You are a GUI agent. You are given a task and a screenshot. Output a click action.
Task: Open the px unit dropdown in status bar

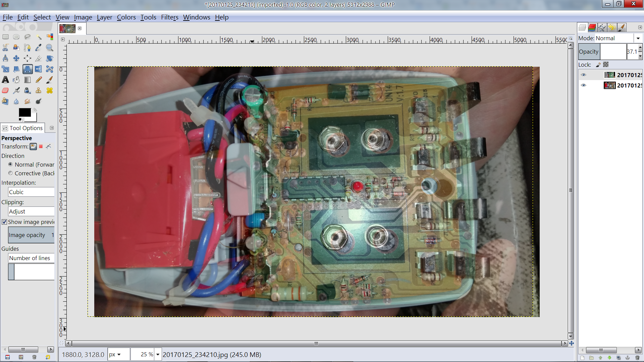(x=119, y=355)
